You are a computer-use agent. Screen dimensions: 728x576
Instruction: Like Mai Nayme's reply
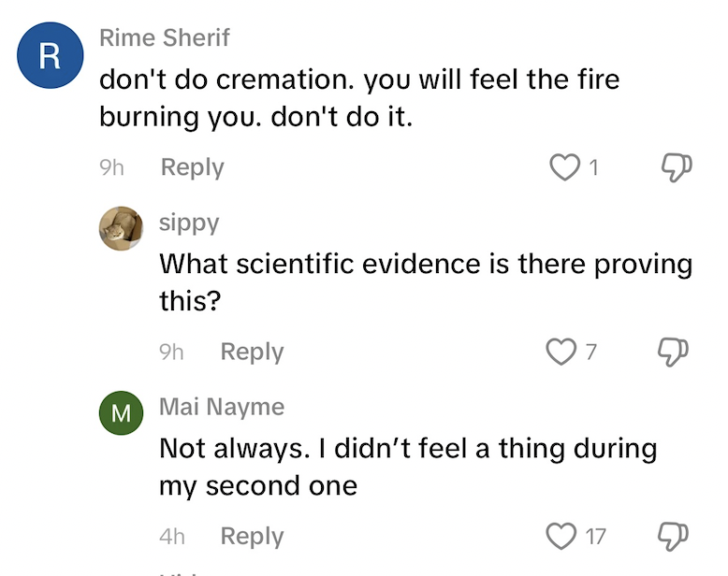560,537
